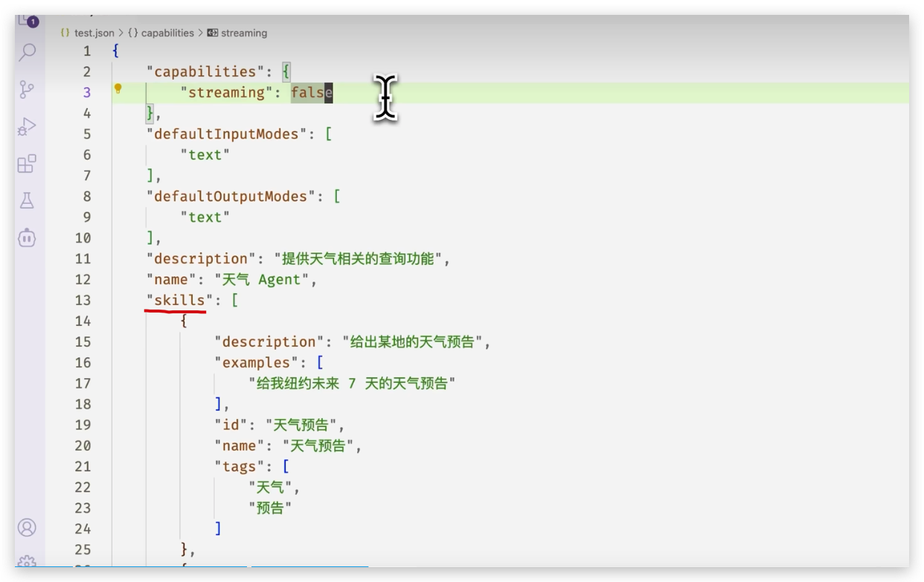Viewport: 924px width, 582px height.
Task: Click the opening brace on line 14
Action: point(184,322)
